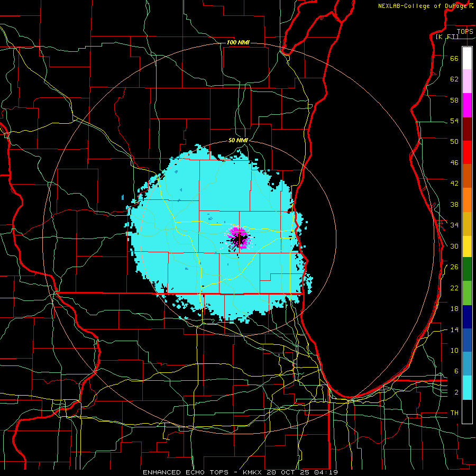476x476 pixels.
Task: Click the '04:19' timestamp
Action: tap(325, 472)
